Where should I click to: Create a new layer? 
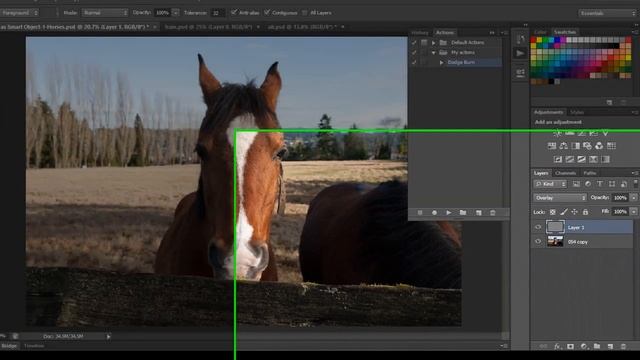pos(610,346)
